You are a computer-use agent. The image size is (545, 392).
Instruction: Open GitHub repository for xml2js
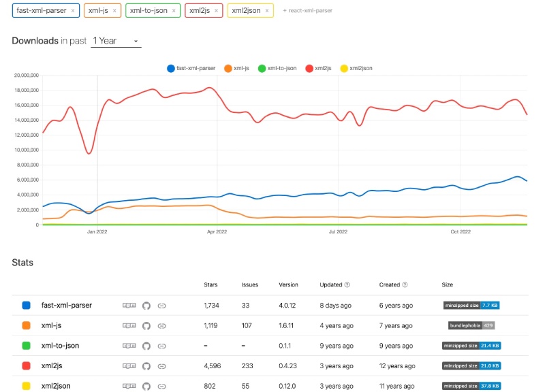145,365
